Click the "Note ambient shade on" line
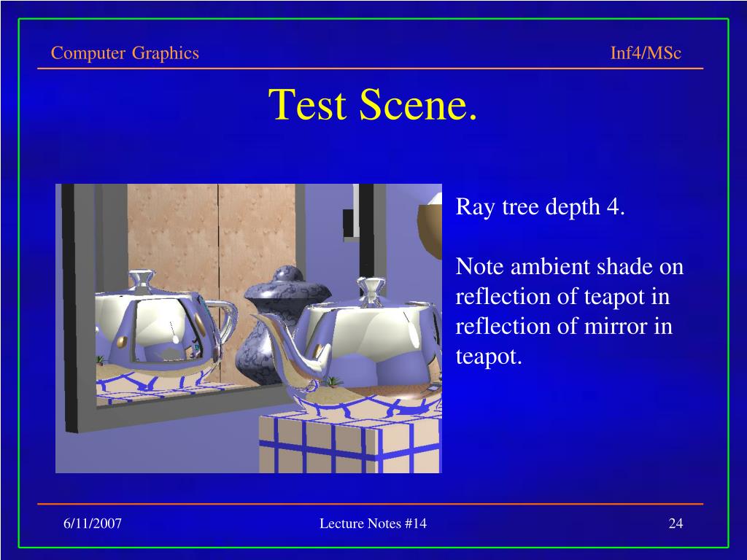The height and width of the screenshot is (560, 747). pos(569,266)
